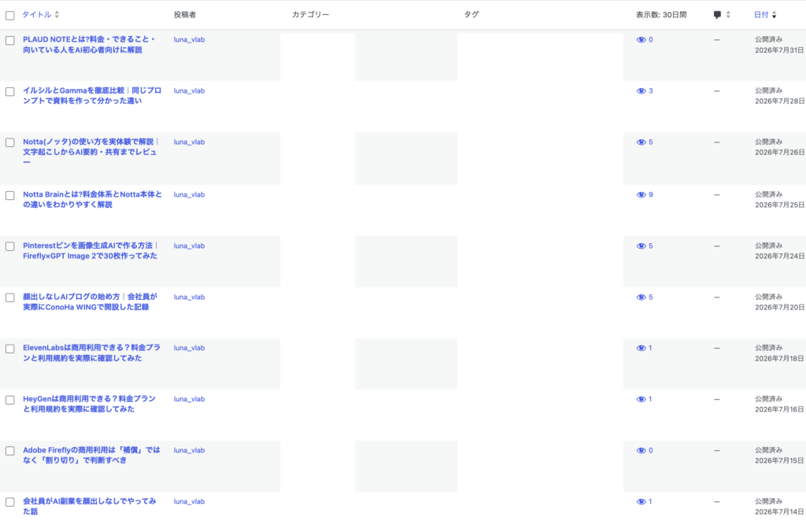Sort posts by タイトル column header
This screenshot has height=532, width=806.
[40, 15]
